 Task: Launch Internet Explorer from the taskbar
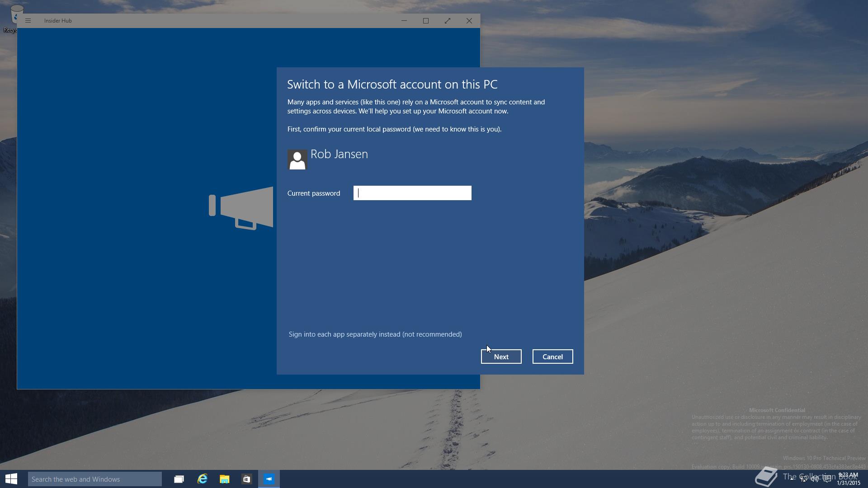(202, 479)
